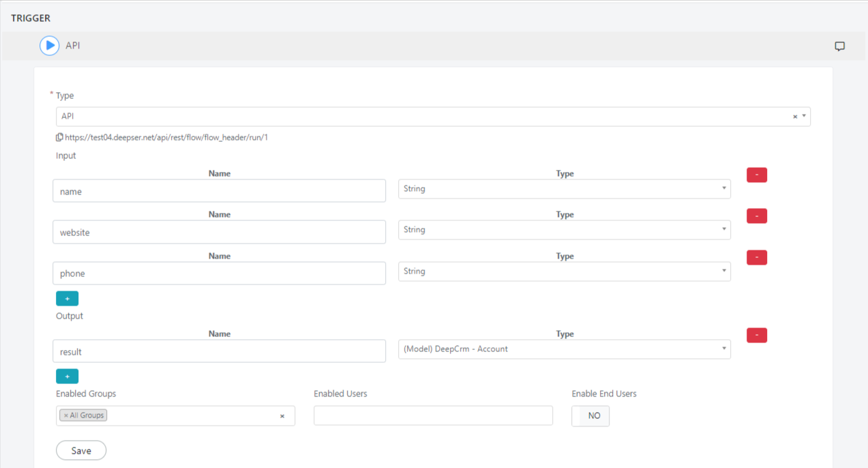Toggle the Enable End Users NO switch
Viewport: 868px width, 468px height.
click(x=590, y=416)
